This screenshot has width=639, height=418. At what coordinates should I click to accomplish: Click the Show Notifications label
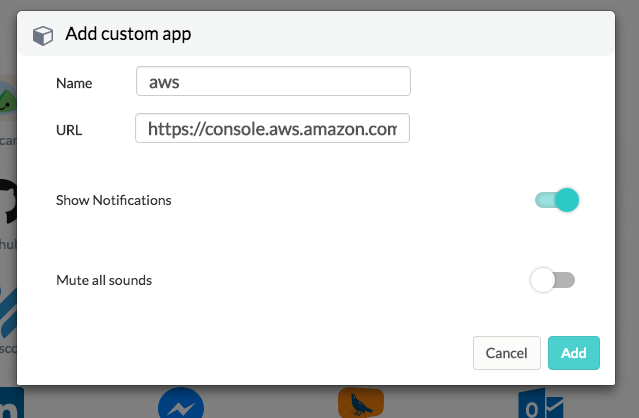pyautogui.click(x=114, y=200)
